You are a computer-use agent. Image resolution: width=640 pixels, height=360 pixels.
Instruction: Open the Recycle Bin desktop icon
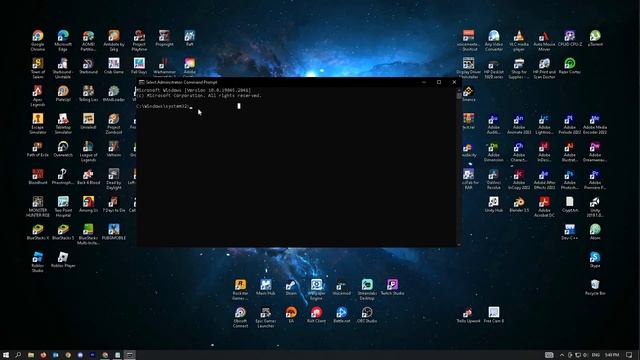point(595,287)
